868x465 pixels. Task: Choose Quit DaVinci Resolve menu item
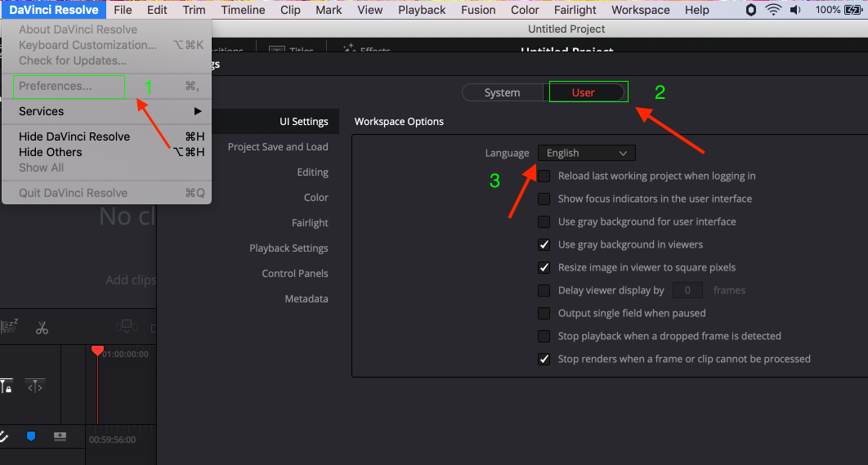tap(73, 193)
